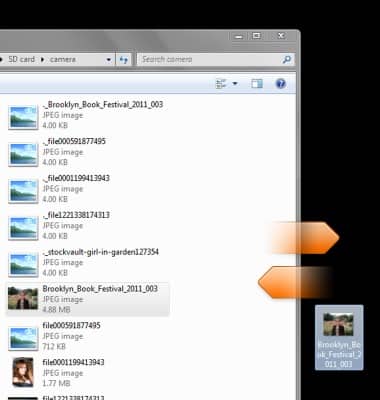Expand the arrow between SD card and camera

tap(42, 60)
